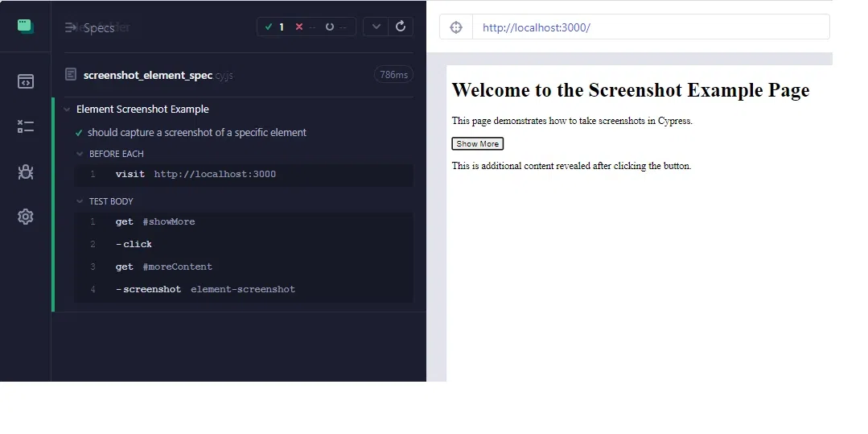Open the Debug bug icon in sidebar

[26, 172]
